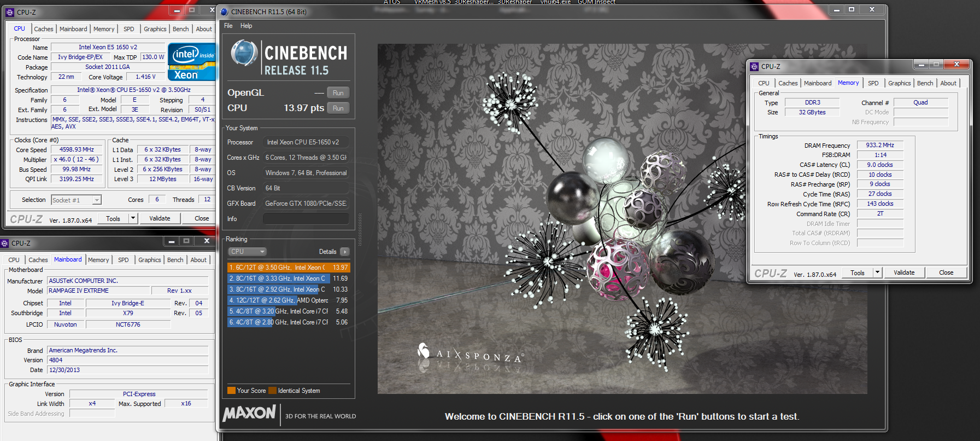Switch to Caches tab in CPU window
The image size is (980, 441).
(x=44, y=29)
